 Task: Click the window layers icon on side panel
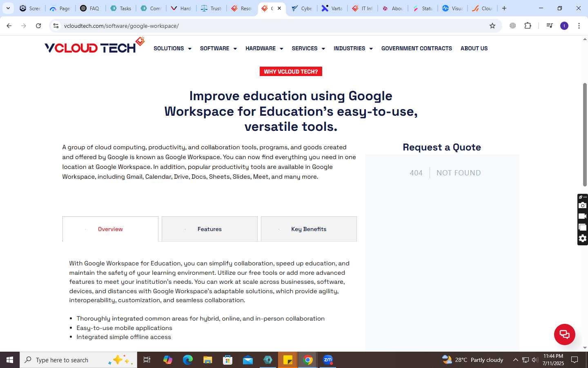pyautogui.click(x=583, y=227)
